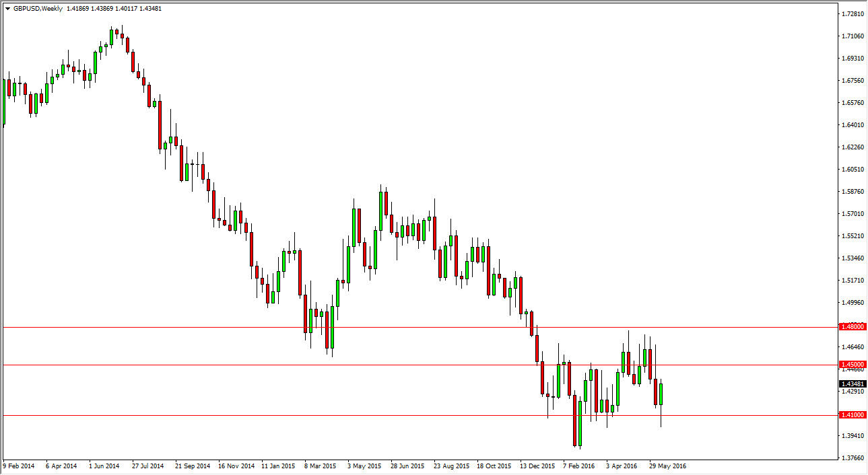Click the 1.62260 price axis label
This screenshot has width=868, height=475.
(853, 147)
